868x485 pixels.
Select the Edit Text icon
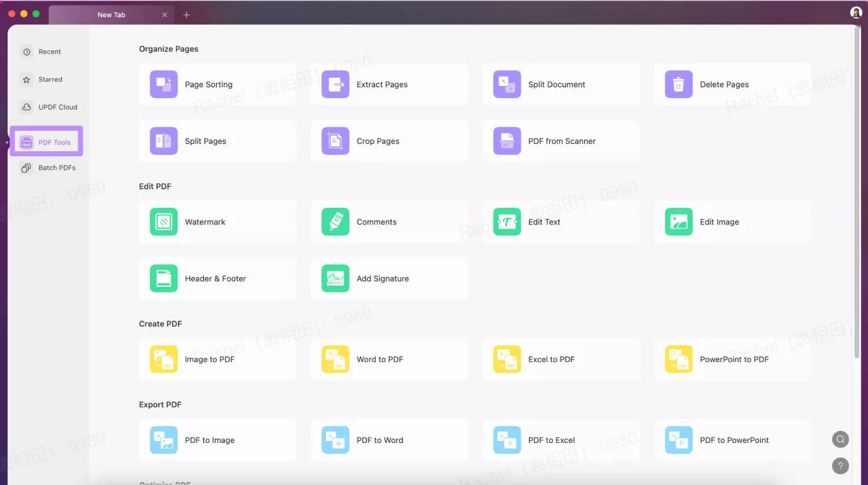point(507,222)
